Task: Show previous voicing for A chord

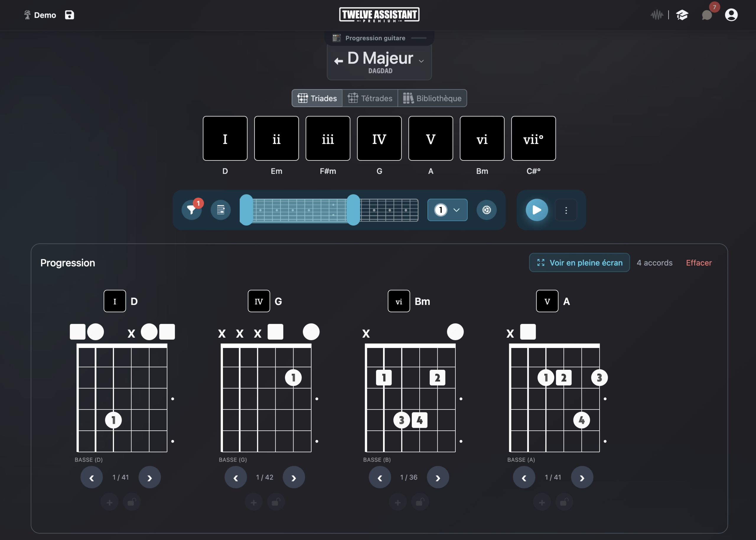Action: [x=524, y=477]
